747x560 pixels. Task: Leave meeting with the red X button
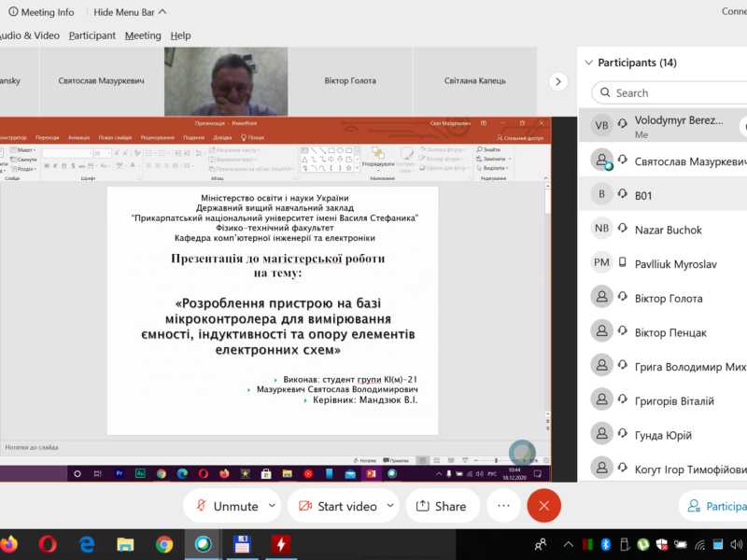pos(543,505)
